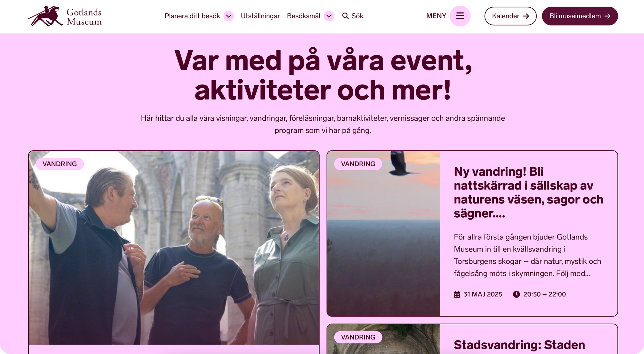Open the MENY label

pos(436,16)
